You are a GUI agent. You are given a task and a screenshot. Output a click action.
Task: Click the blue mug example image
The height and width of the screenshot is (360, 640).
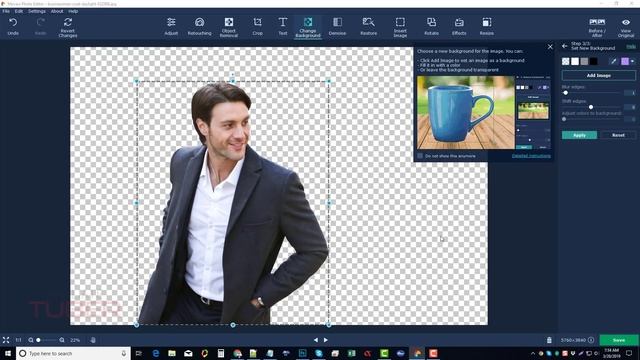pyautogui.click(x=466, y=112)
